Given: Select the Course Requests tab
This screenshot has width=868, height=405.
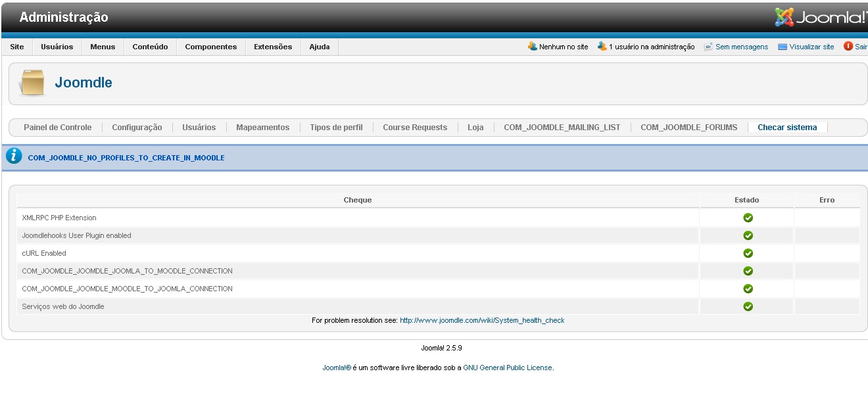Looking at the screenshot, I should 414,128.
